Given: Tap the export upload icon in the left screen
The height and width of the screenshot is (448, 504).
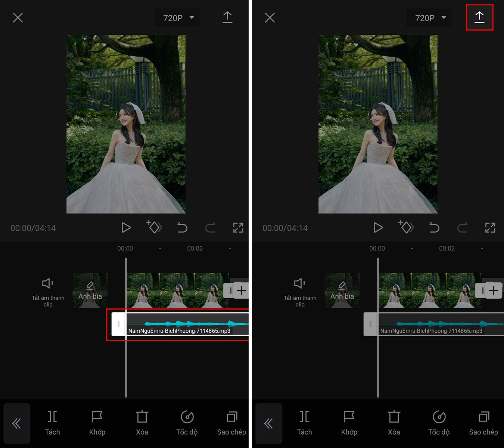Looking at the screenshot, I should click(x=227, y=17).
